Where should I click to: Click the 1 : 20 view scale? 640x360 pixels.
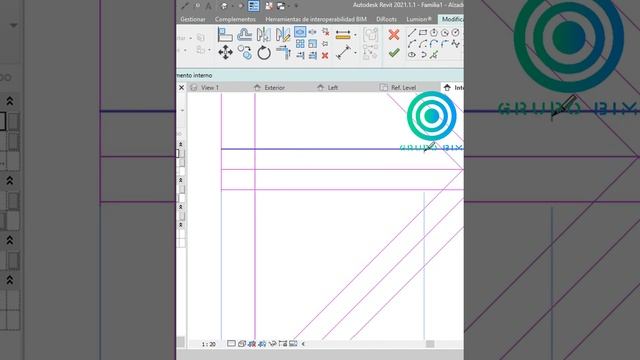click(209, 344)
